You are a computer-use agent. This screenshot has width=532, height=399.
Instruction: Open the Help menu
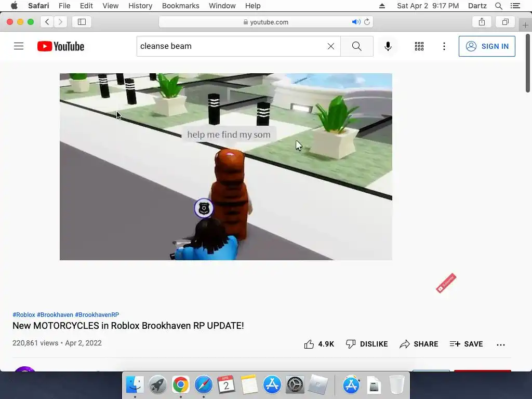click(253, 6)
